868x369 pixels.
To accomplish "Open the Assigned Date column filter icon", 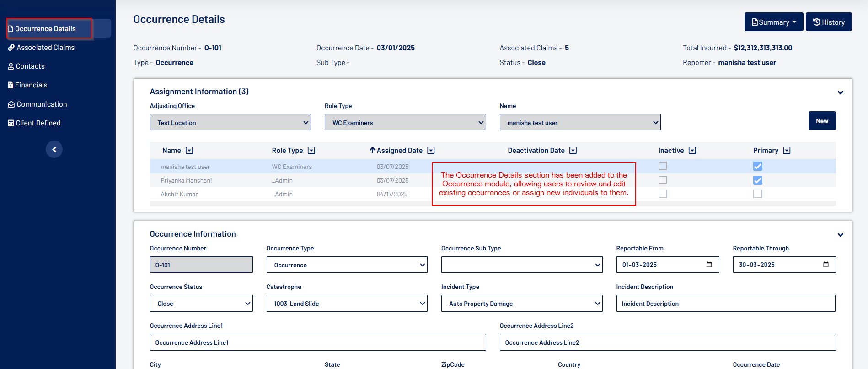I will click(431, 151).
